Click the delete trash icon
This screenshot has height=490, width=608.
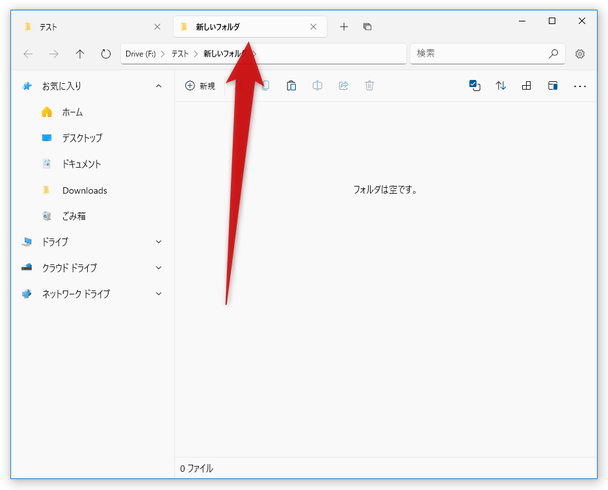click(370, 86)
